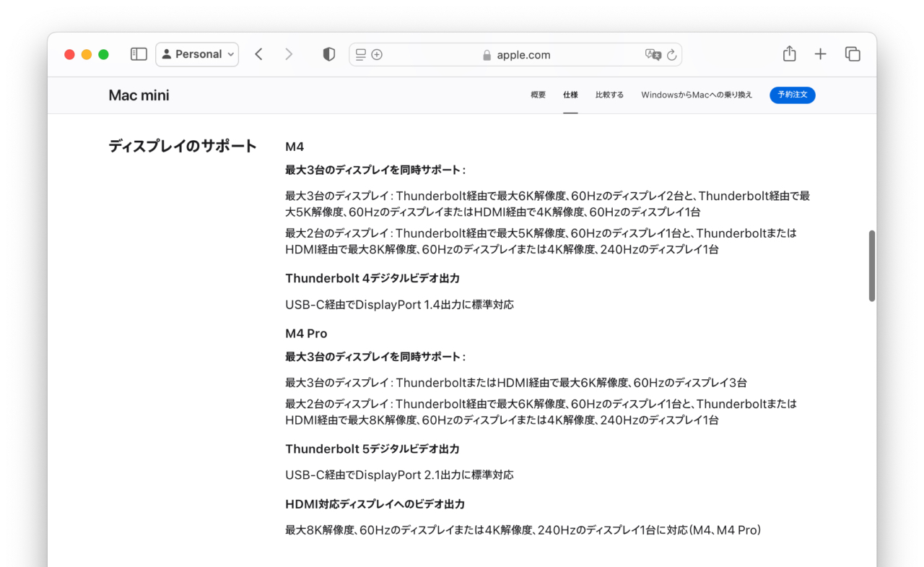Click the M4 Pro heading text
Viewport: 924px width, 567px height.
(x=306, y=334)
